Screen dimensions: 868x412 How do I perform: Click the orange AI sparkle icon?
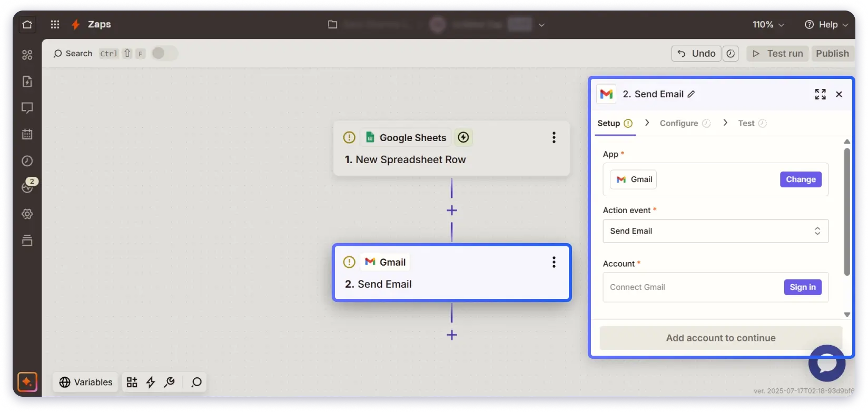pyautogui.click(x=27, y=382)
